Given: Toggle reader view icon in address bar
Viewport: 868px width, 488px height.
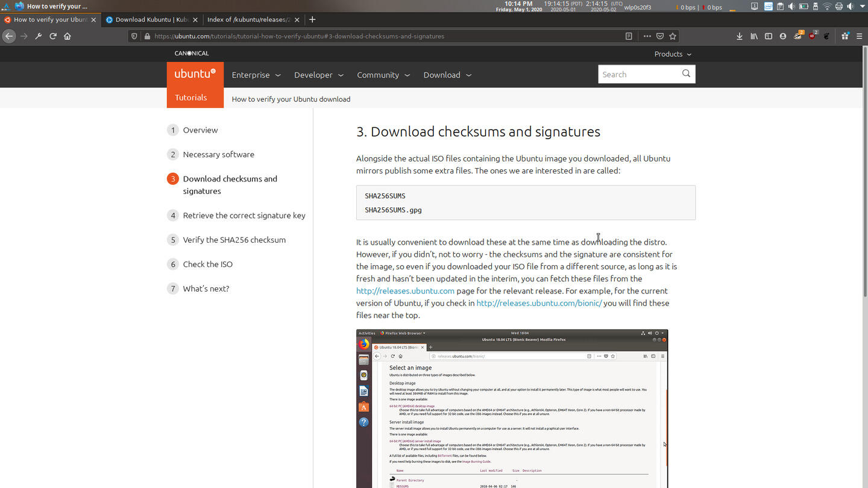Looking at the screenshot, I should pos(629,36).
